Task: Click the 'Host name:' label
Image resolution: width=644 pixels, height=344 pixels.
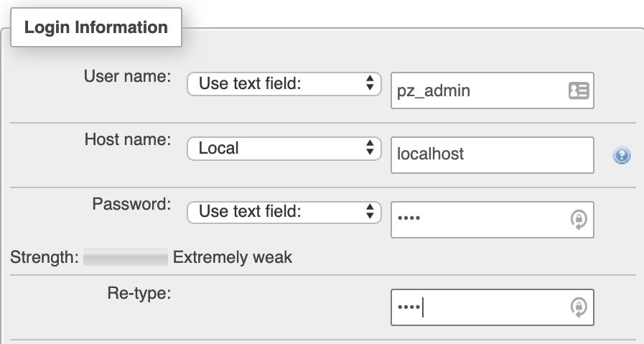Action: pos(128,140)
